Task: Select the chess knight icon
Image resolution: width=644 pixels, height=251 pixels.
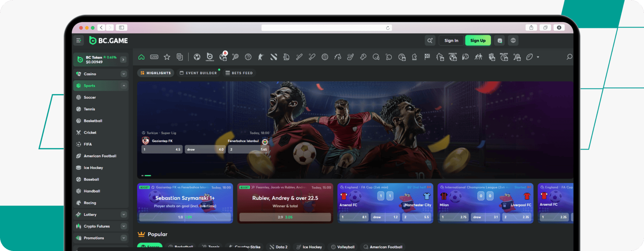Action: click(414, 57)
